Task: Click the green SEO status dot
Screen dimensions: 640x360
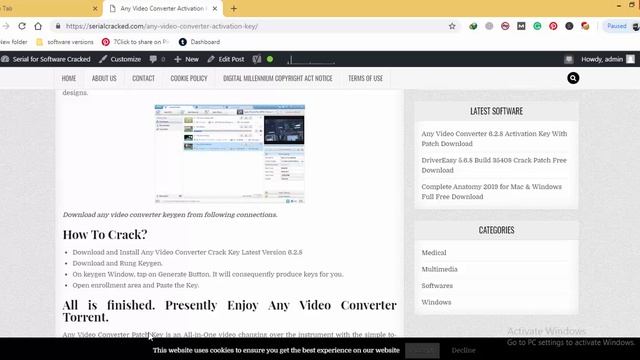Action: point(270,59)
